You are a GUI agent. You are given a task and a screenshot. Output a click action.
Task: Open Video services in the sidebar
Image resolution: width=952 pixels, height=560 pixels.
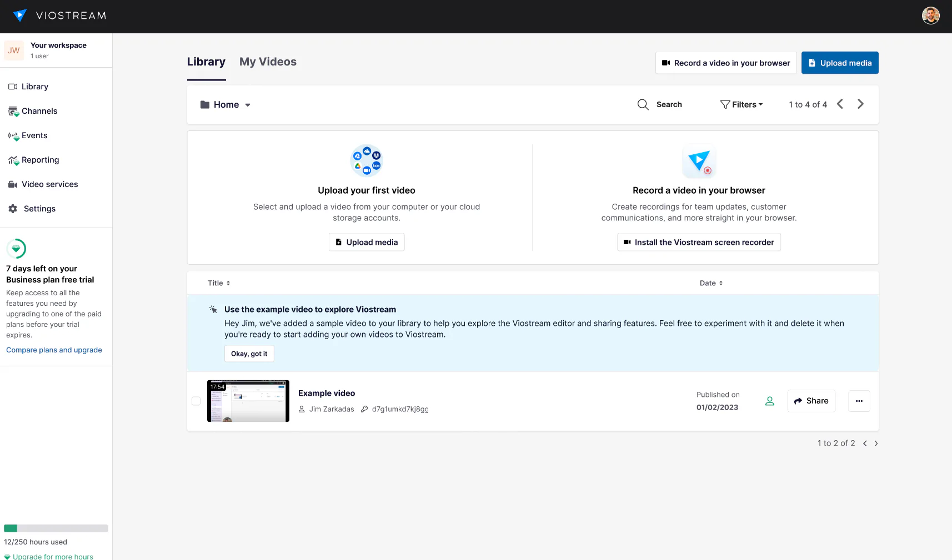pyautogui.click(x=43, y=184)
